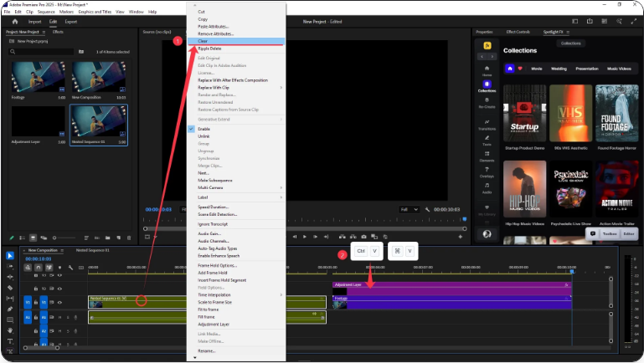Open the Full playback resolution dropdown
Image resolution: width=644 pixels, height=363 pixels.
point(410,209)
